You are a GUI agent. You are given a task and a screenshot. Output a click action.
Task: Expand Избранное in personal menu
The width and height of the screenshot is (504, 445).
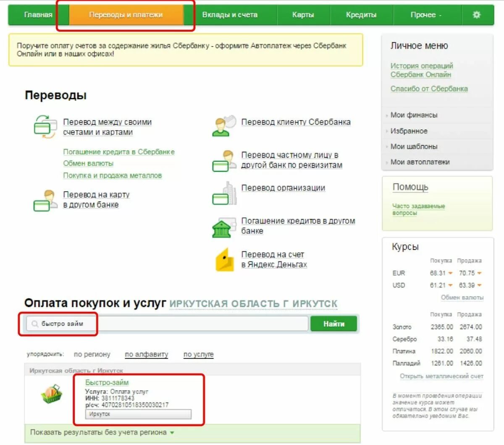coord(409,131)
